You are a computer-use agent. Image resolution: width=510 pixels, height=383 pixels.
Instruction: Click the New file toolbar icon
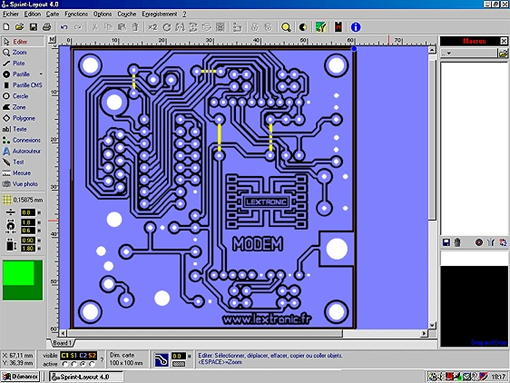pyautogui.click(x=6, y=27)
